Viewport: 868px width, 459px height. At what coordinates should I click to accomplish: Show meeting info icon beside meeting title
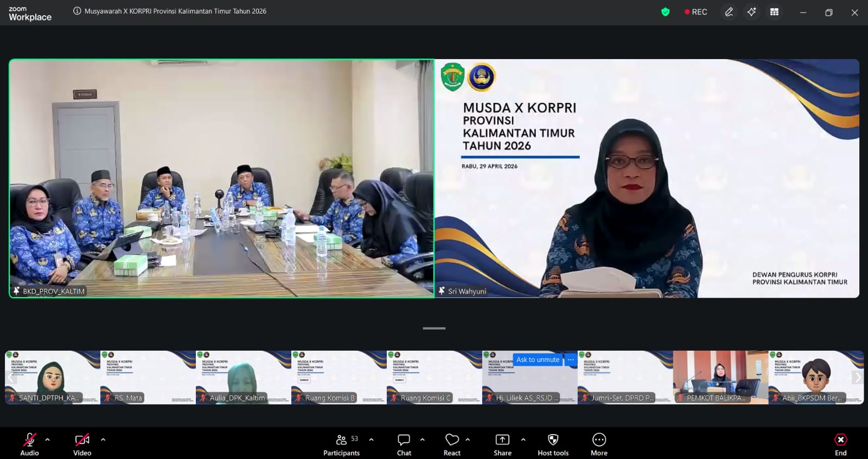tap(77, 11)
